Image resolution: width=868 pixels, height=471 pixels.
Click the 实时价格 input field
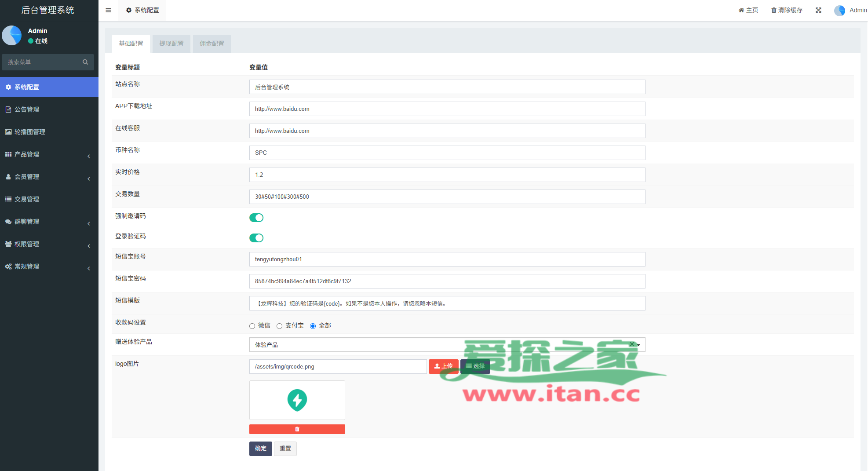coord(447,175)
